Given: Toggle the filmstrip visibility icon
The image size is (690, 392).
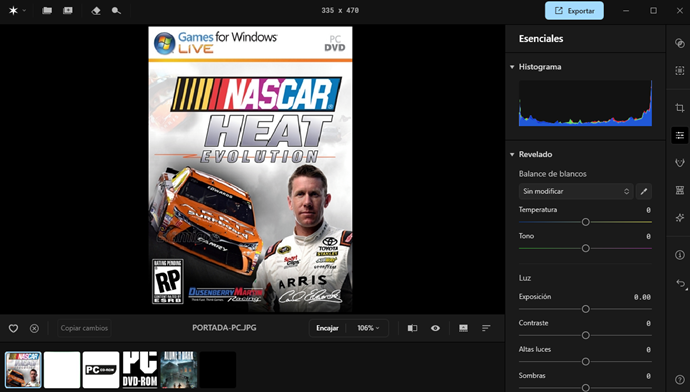Looking at the screenshot, I should (x=463, y=328).
